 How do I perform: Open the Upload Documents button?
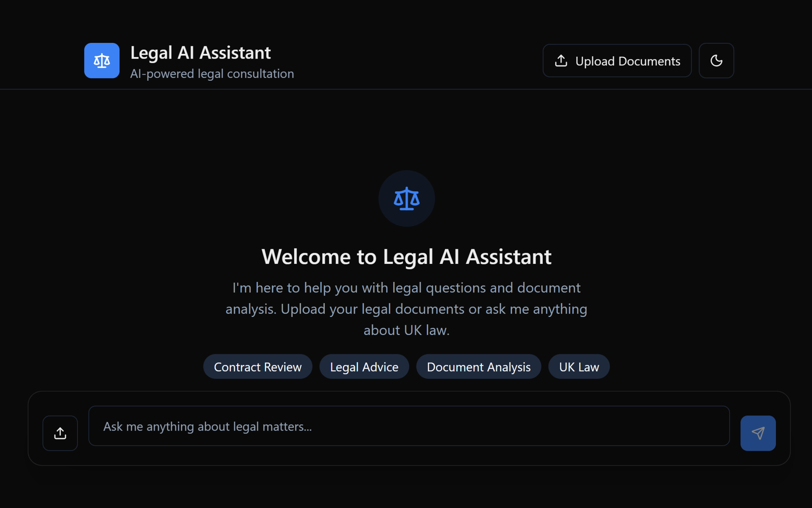click(617, 61)
